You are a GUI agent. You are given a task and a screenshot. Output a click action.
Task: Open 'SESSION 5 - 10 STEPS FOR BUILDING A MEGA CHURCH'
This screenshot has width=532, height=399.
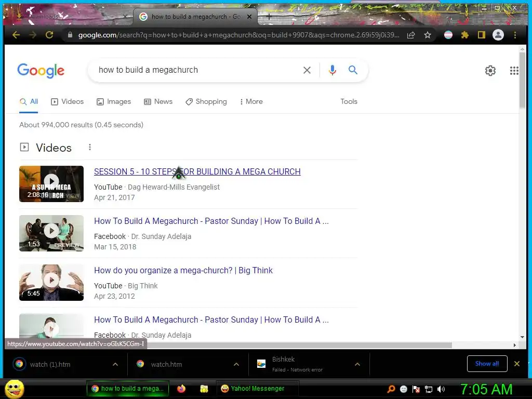tap(197, 171)
